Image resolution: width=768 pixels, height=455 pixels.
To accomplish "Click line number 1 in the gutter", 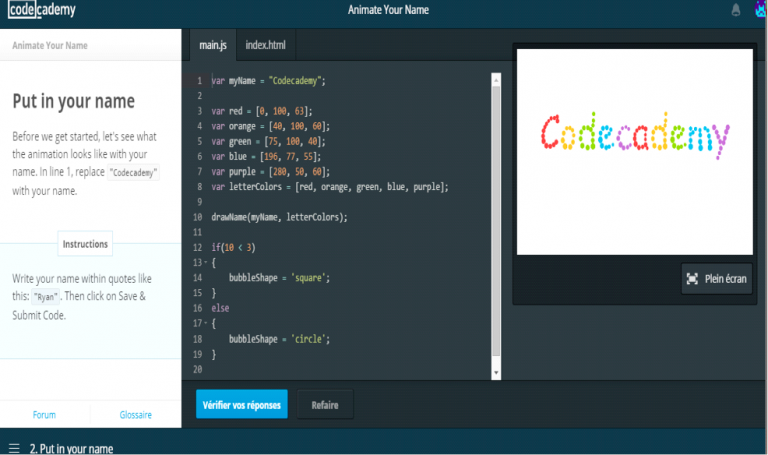I will pos(199,81).
